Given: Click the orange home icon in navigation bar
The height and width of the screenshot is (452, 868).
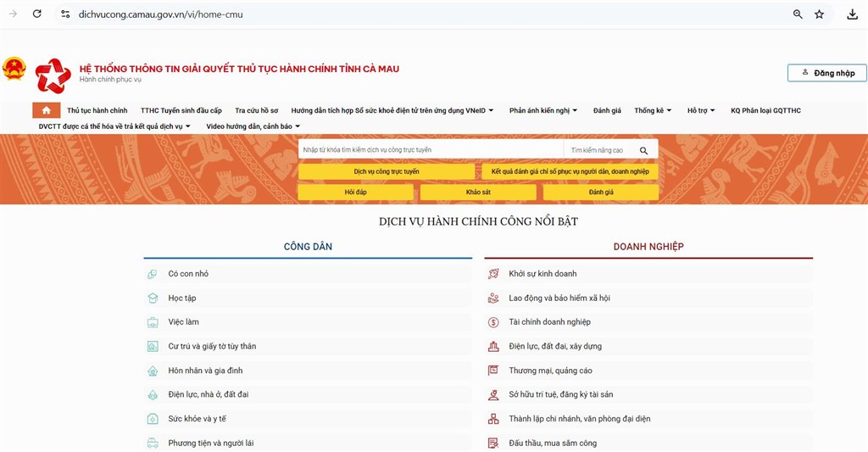Looking at the screenshot, I should point(46,110).
